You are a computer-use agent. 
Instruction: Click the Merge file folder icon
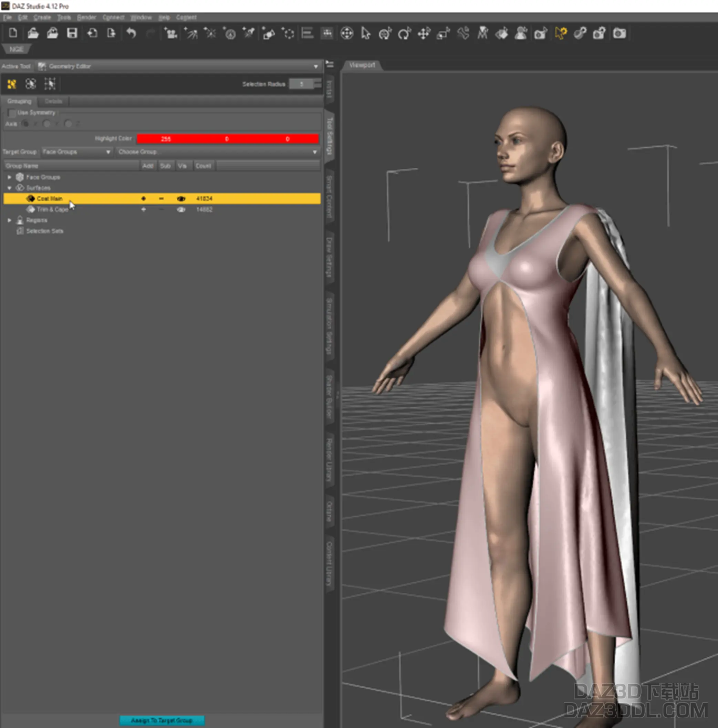click(x=52, y=33)
